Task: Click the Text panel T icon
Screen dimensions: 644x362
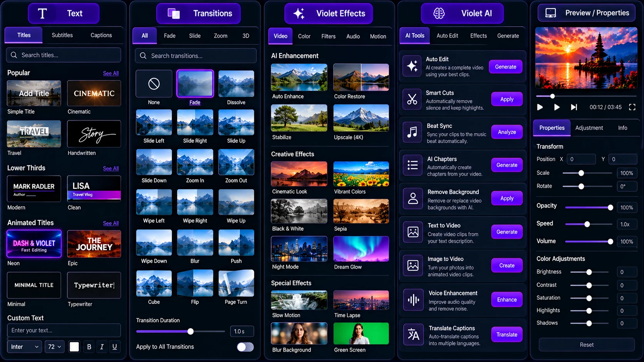Action: click(42, 13)
